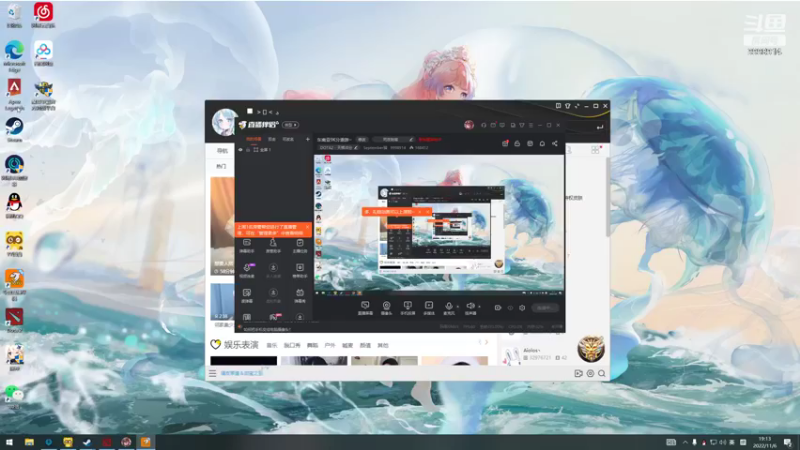Image resolution: width=800 pixels, height=450 pixels.
Task: Open NetEase Cloud Music desktop icon
Action: 43,14
